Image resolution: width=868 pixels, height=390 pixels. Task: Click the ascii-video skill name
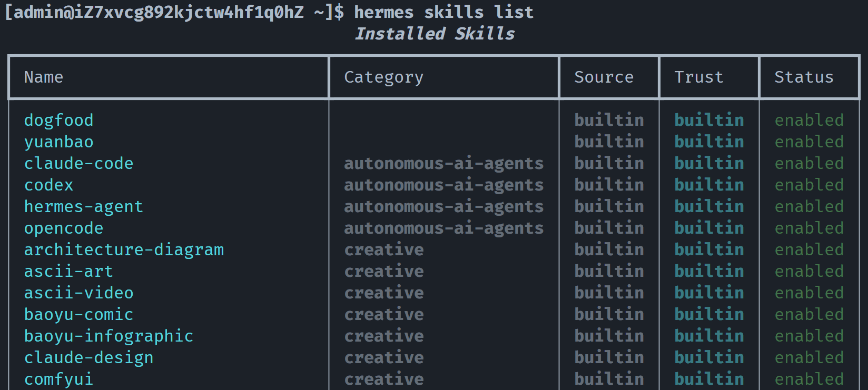click(x=78, y=293)
